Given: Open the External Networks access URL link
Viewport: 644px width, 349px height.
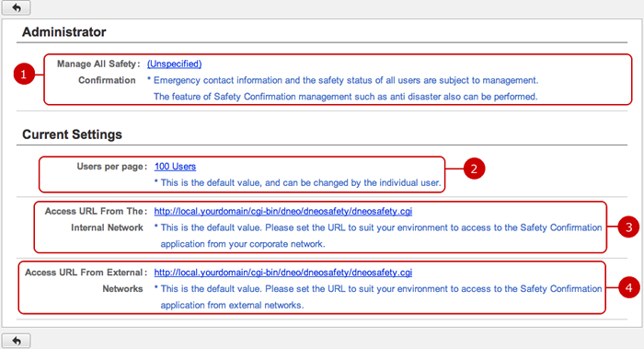Looking at the screenshot, I should (283, 273).
